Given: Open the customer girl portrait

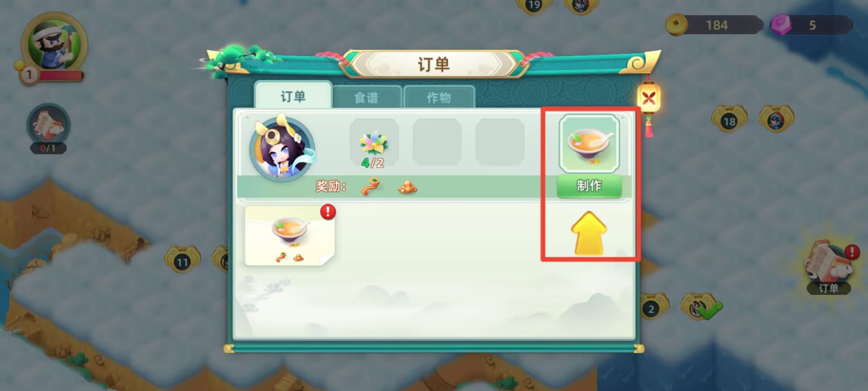Looking at the screenshot, I should click(282, 148).
